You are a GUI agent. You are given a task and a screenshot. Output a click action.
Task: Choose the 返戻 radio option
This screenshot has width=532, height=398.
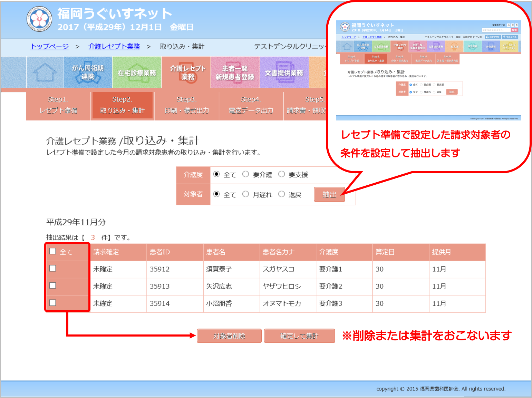[282, 194]
